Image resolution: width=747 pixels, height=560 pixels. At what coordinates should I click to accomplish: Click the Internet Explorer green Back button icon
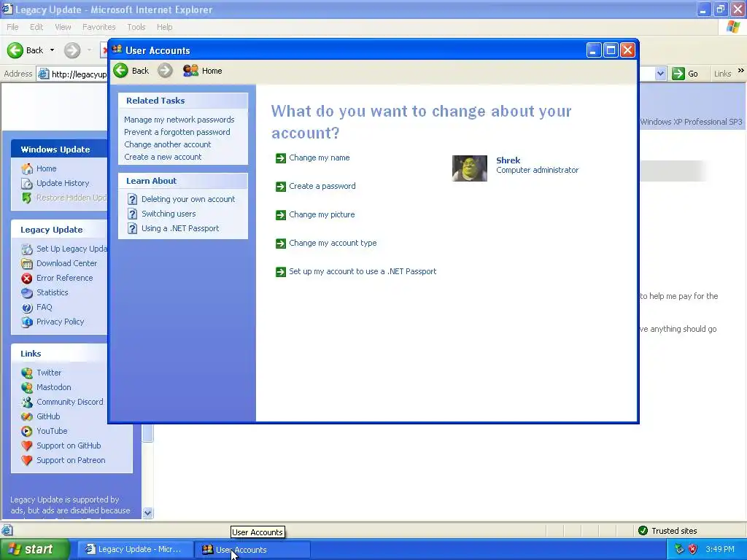pos(15,50)
